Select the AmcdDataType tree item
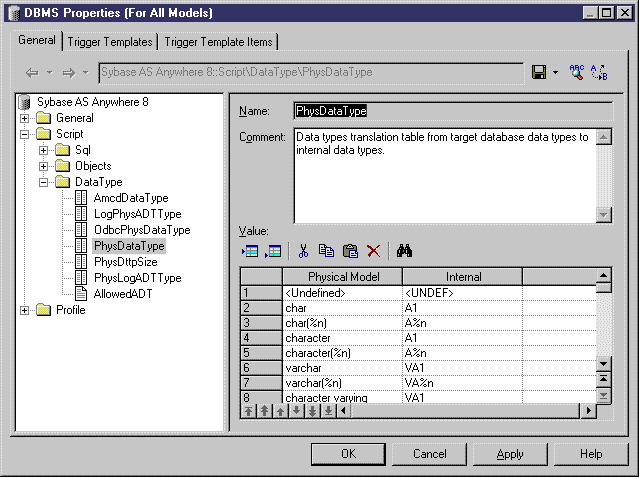 pyautogui.click(x=131, y=198)
